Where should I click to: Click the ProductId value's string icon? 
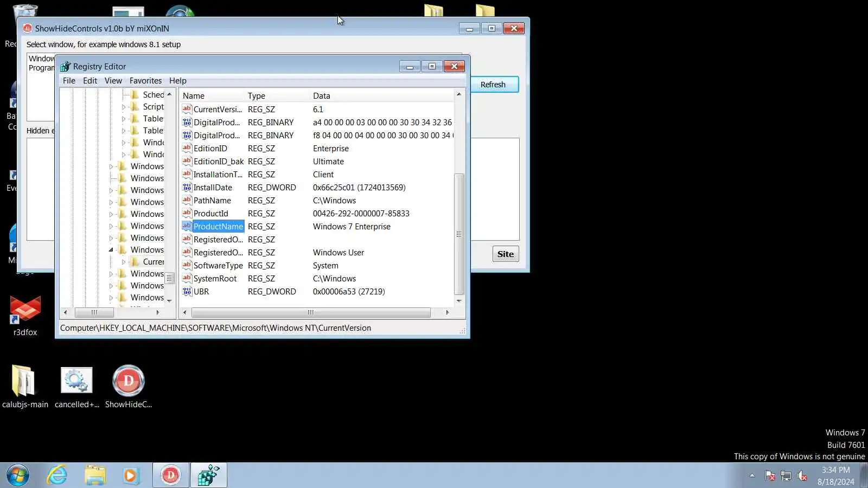(x=187, y=213)
